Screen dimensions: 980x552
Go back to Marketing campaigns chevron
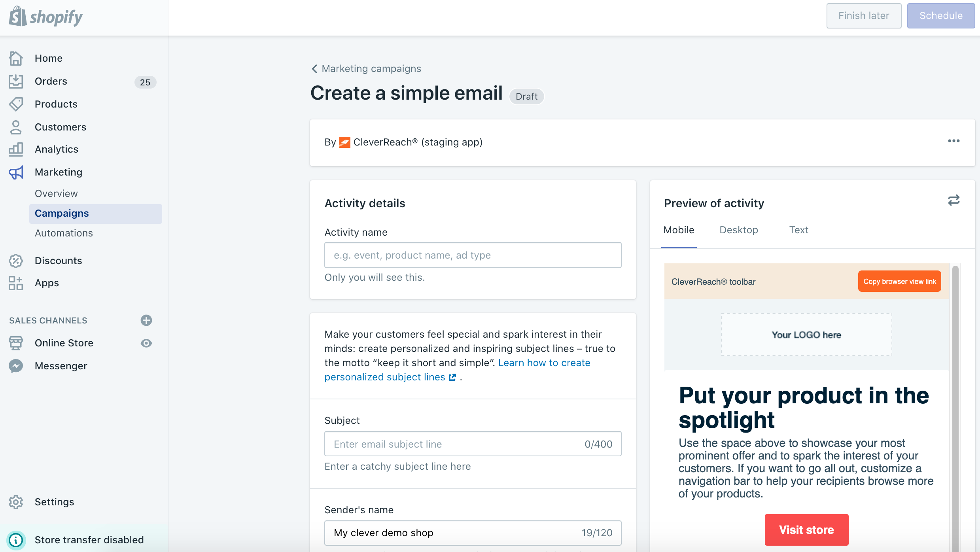(315, 69)
